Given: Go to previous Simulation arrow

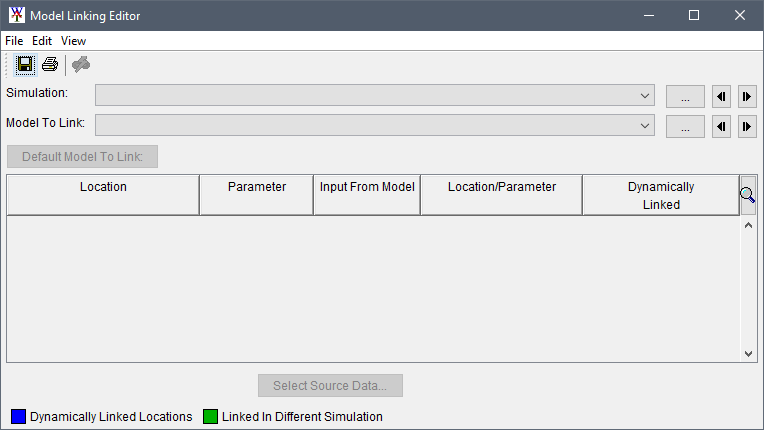Looking at the screenshot, I should pyautogui.click(x=721, y=97).
